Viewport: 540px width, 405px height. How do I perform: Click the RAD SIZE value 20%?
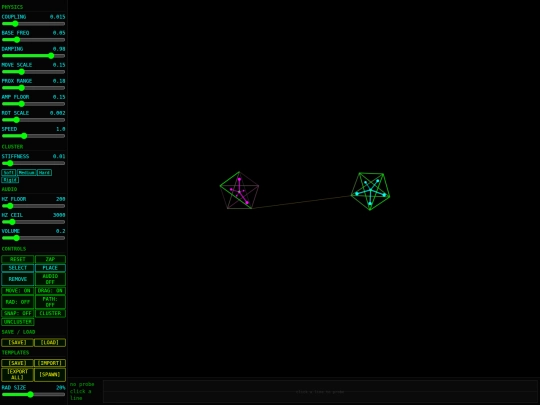click(x=61, y=387)
